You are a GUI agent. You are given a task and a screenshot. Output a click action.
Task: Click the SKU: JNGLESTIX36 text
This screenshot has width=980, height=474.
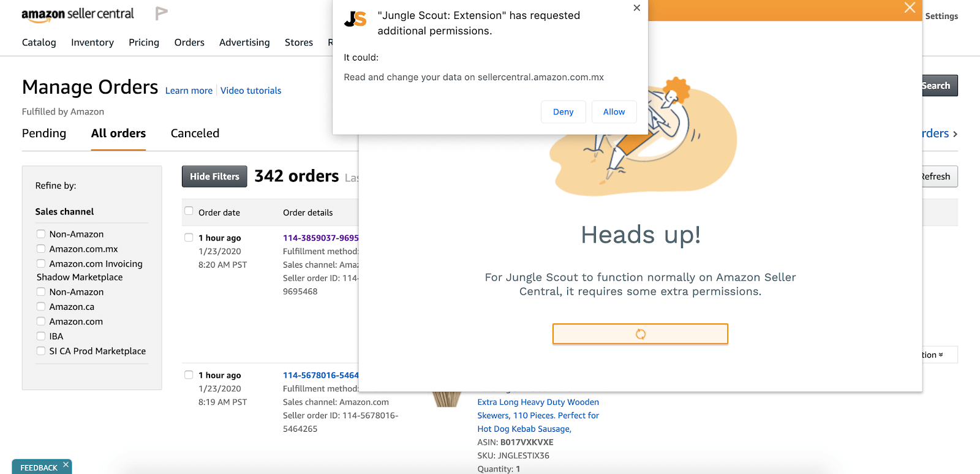click(x=513, y=456)
